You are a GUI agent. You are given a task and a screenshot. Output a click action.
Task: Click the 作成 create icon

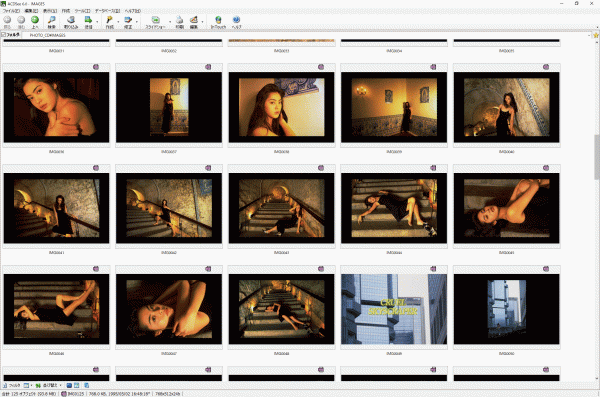pyautogui.click(x=109, y=20)
